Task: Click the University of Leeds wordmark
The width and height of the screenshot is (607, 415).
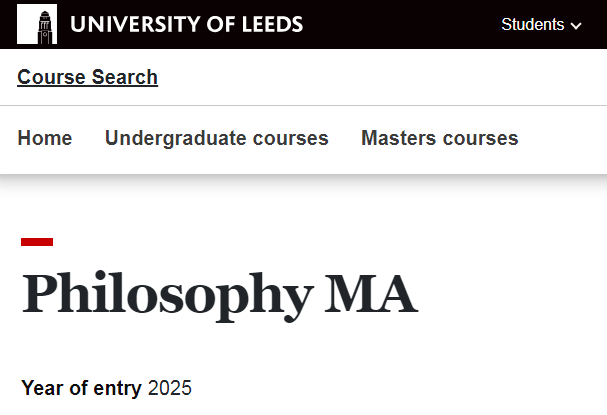Action: click(187, 24)
